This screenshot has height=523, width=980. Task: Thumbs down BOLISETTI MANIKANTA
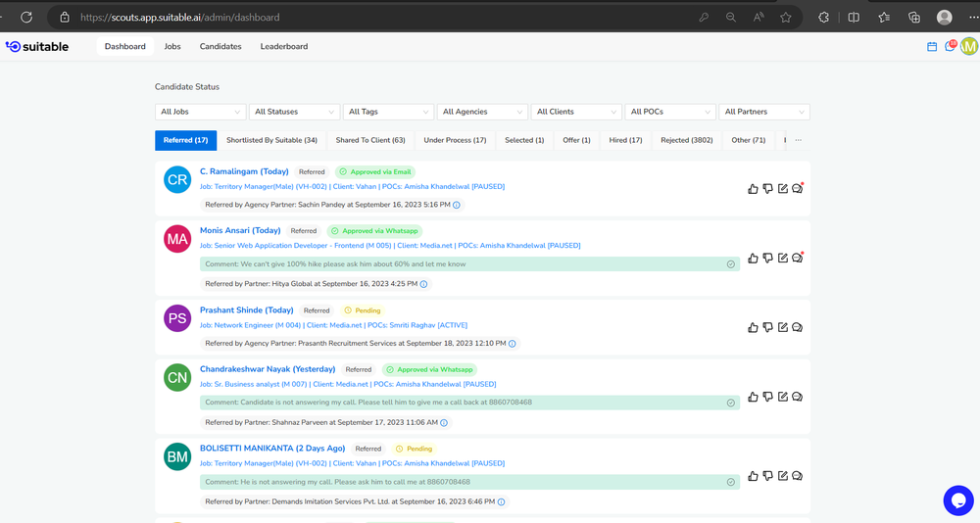pyautogui.click(x=767, y=476)
